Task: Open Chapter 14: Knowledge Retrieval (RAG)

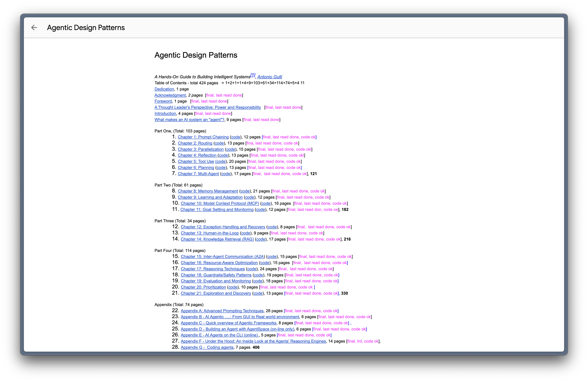Action: point(217,239)
